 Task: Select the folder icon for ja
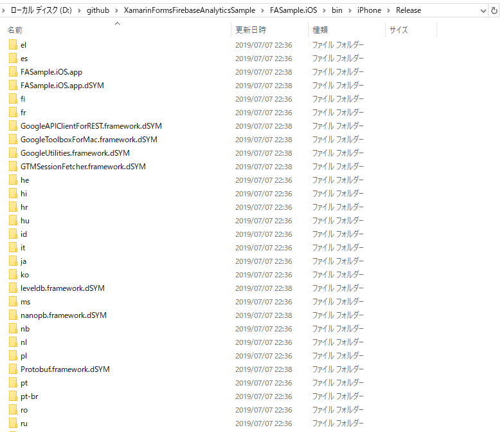(13, 261)
